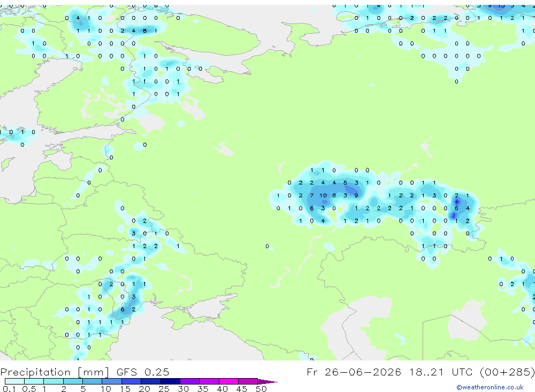This screenshot has width=535, height=392.
Task: Click the lightest cyan 0.1–0.5 mm legend swatch
Action: coord(14,381)
